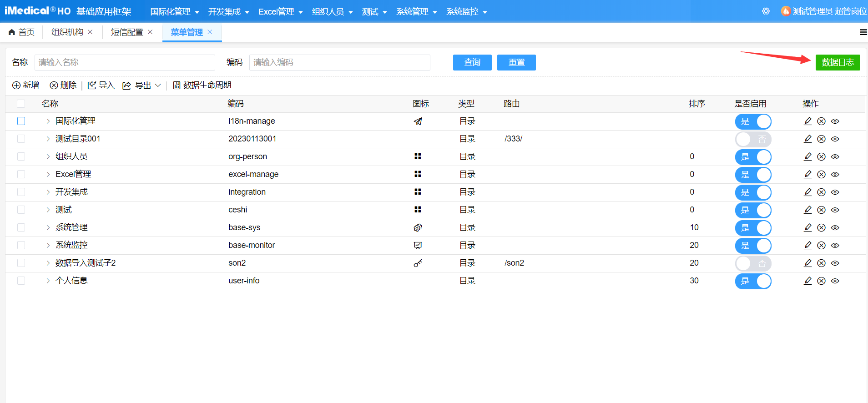The height and width of the screenshot is (403, 868).
Task: Open the 系统管理 top menu
Action: (x=416, y=12)
